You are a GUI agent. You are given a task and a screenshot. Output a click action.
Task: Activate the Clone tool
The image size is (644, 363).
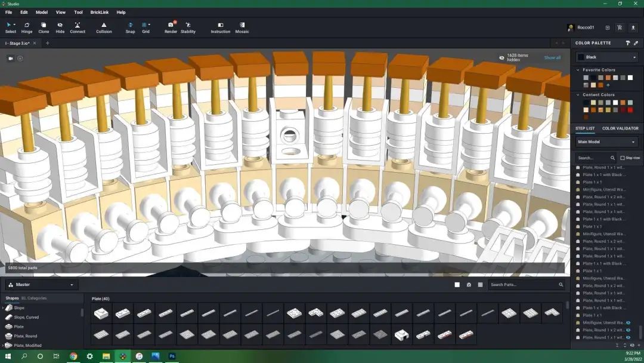pyautogui.click(x=44, y=27)
